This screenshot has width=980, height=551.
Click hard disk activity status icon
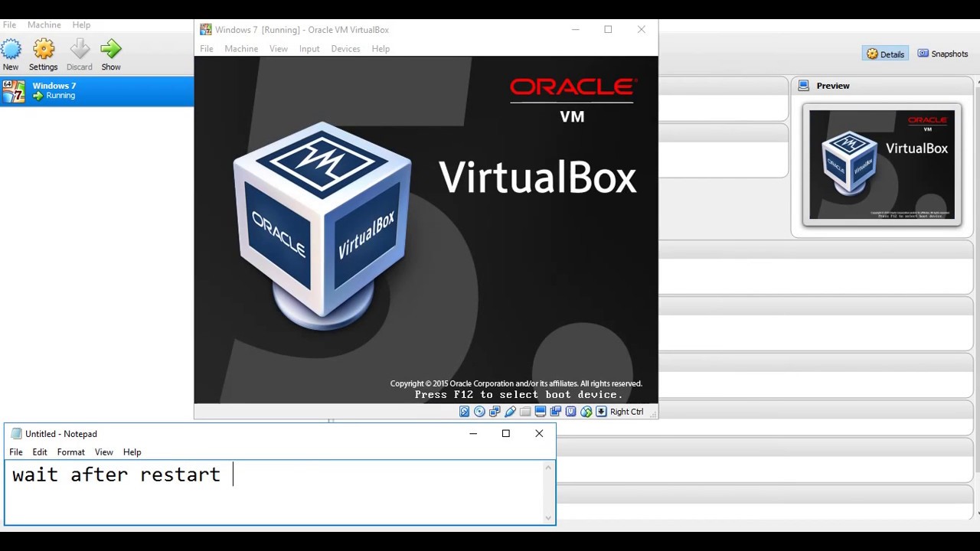pyautogui.click(x=464, y=412)
